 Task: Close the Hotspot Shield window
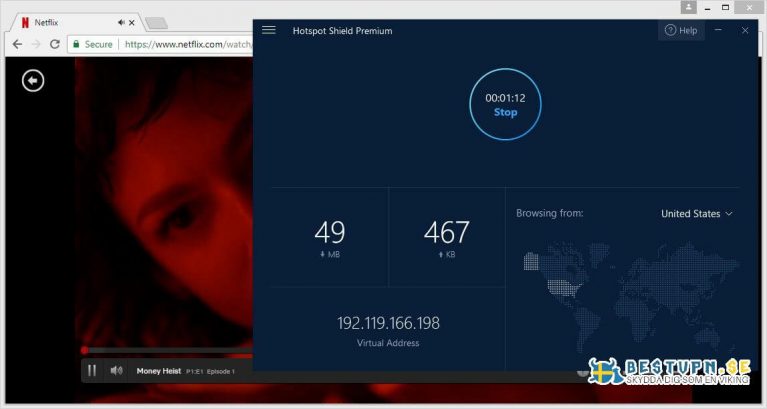(x=745, y=30)
